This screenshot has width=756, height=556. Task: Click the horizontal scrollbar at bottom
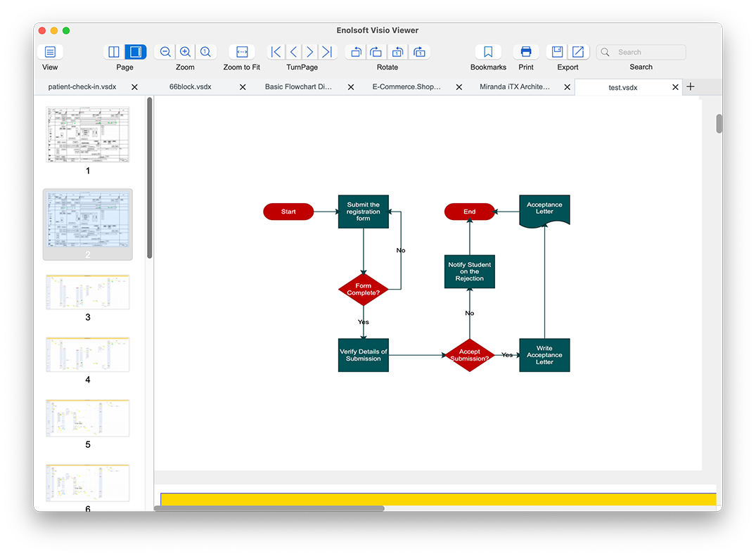tap(269, 507)
